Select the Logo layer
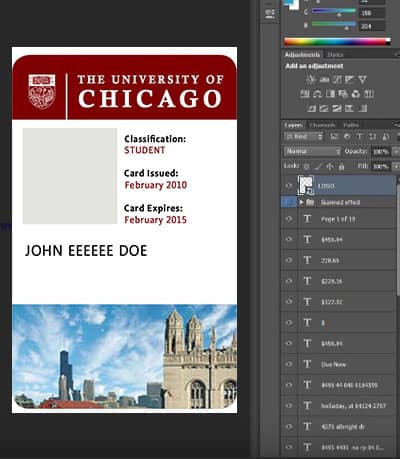 click(x=347, y=186)
